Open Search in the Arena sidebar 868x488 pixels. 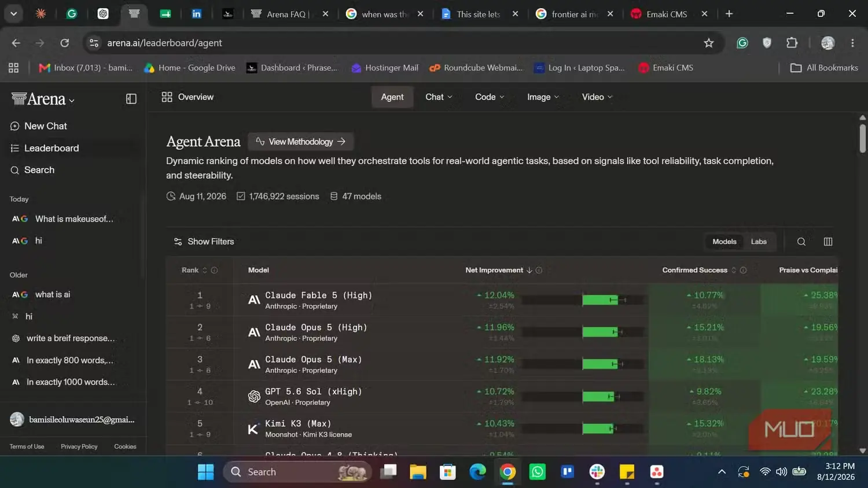point(32,170)
